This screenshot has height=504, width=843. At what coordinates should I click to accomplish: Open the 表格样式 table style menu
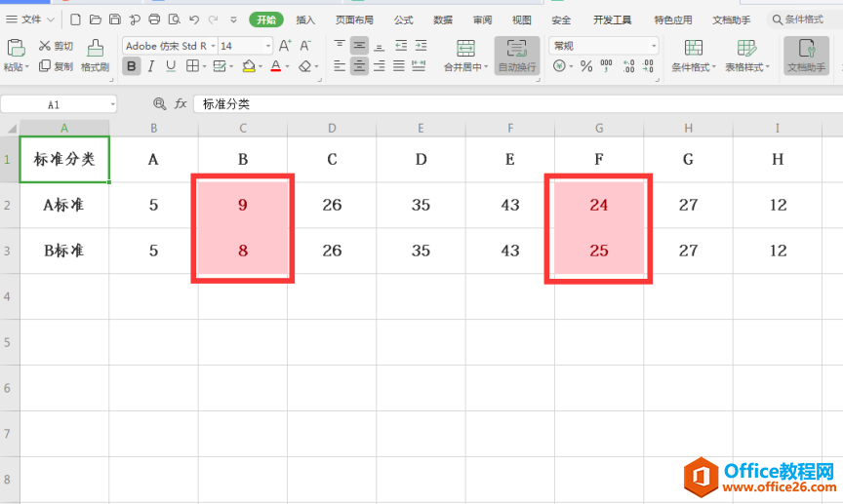click(x=747, y=56)
